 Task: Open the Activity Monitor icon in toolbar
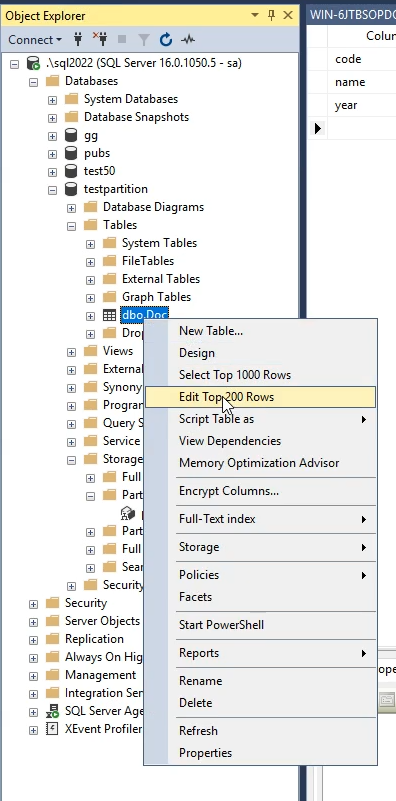pos(188,39)
